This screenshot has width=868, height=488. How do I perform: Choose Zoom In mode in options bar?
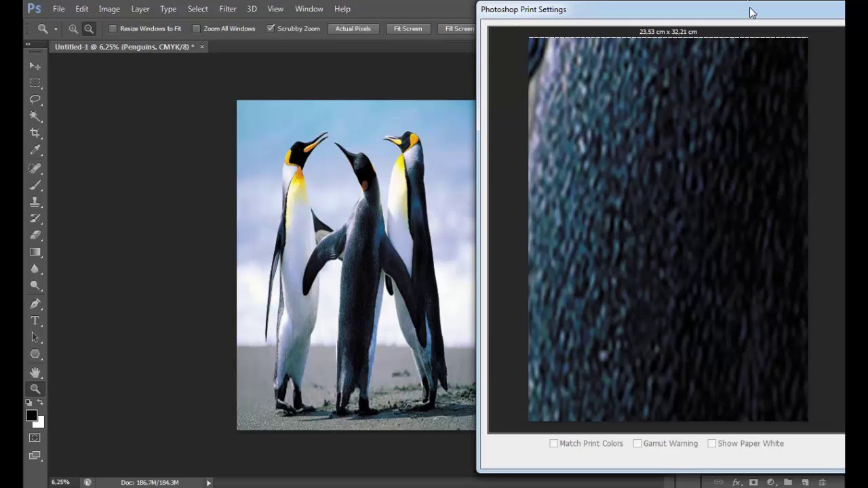click(73, 28)
